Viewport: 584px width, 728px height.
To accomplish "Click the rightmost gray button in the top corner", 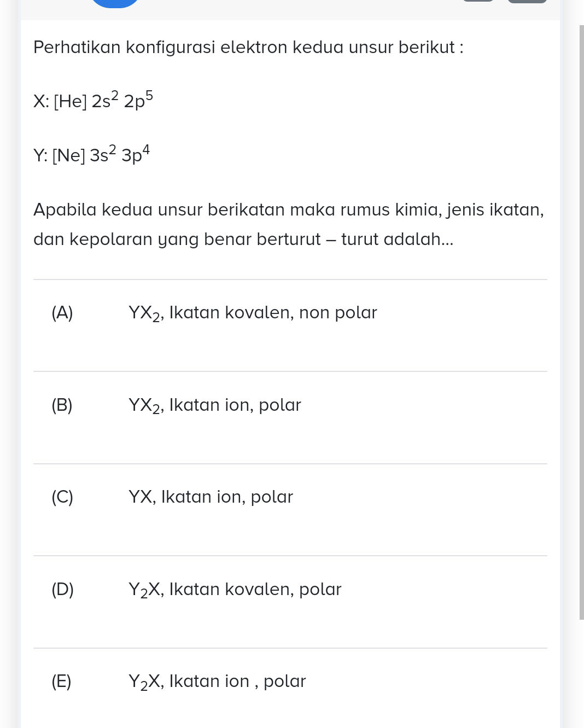I will (527, 2).
